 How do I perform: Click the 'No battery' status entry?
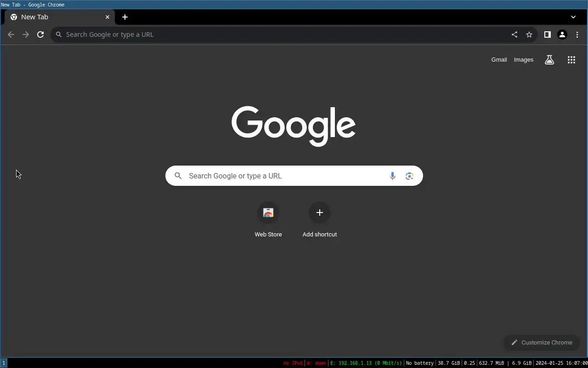point(420,363)
